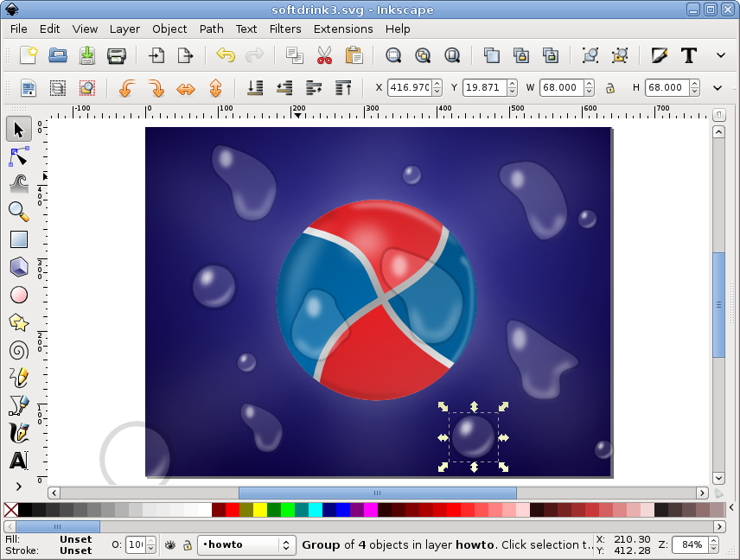Print the document
This screenshot has width=740, height=560.
pos(116,55)
